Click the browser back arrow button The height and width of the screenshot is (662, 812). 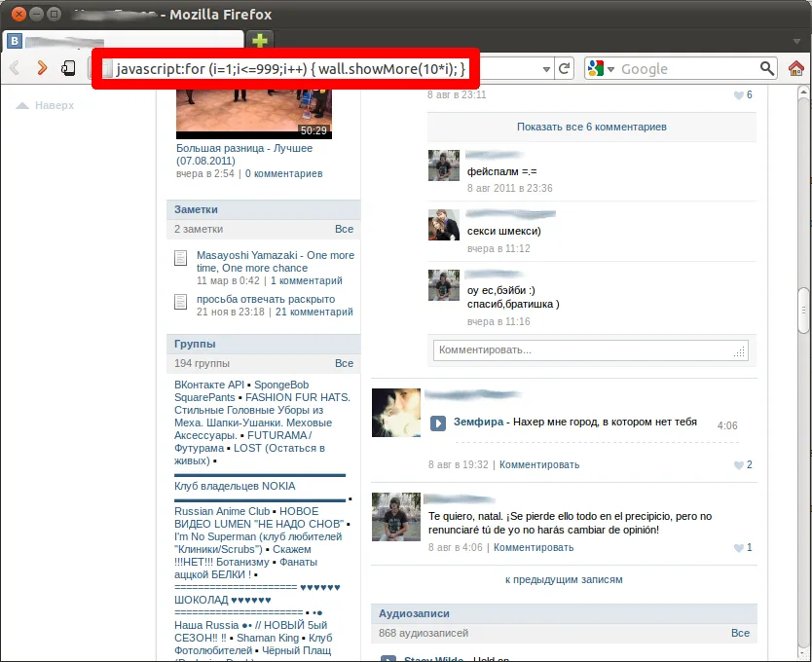coord(15,68)
